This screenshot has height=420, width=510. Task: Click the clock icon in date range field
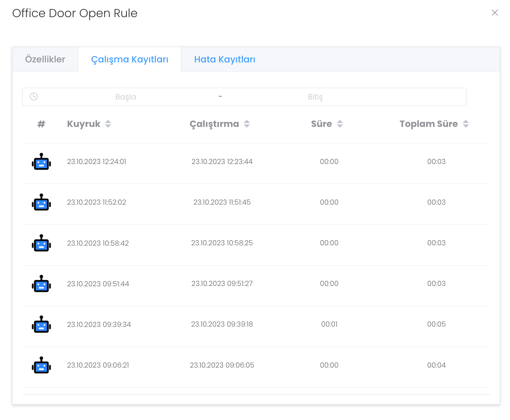34,97
